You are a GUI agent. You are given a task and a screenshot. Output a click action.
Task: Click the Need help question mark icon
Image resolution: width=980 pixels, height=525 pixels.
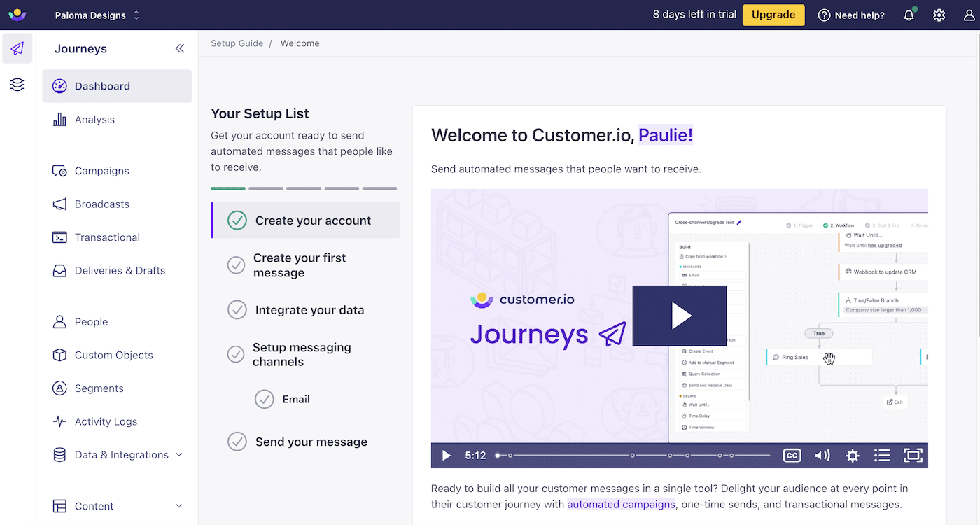coord(824,15)
